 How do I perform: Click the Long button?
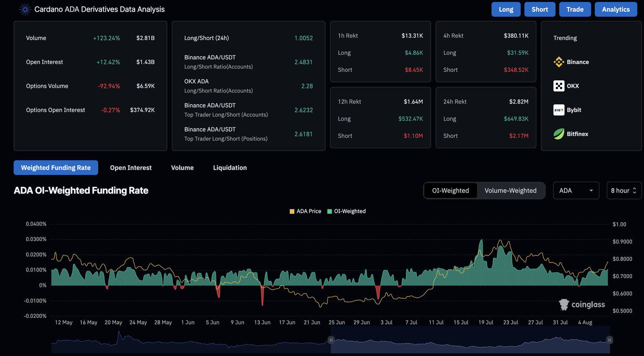pos(506,9)
